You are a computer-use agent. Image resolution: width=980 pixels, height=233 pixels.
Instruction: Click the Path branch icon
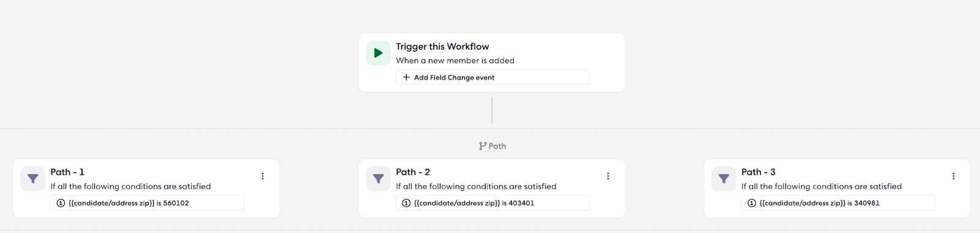(483, 146)
